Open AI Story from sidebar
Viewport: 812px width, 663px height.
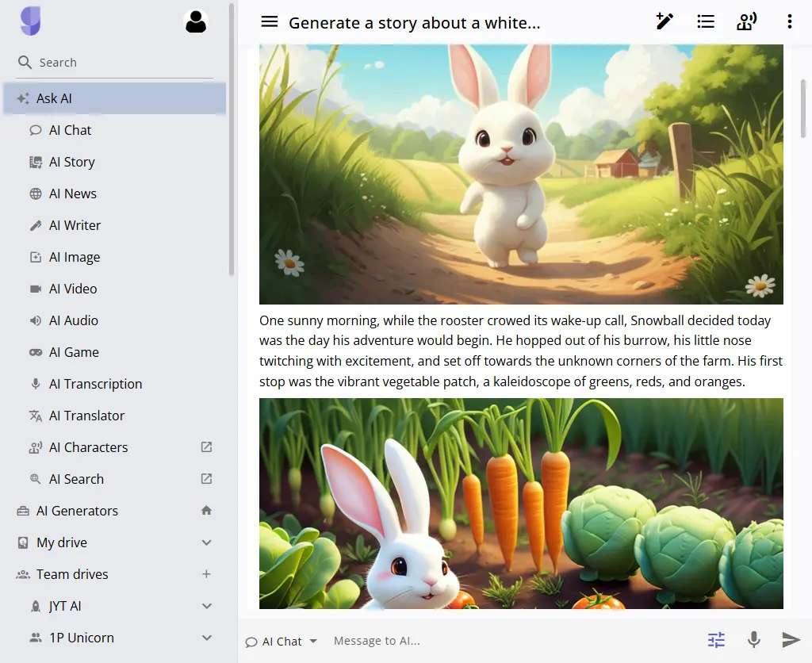[114, 162]
